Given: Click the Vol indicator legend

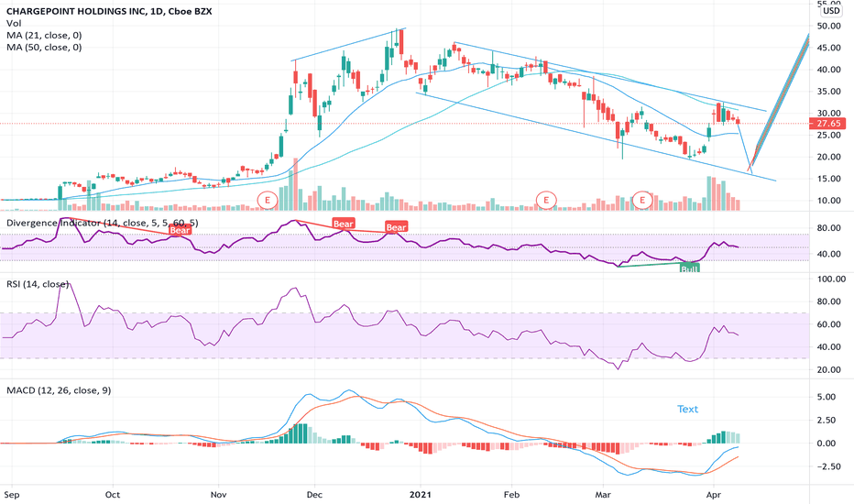Looking at the screenshot, I should 14,23.
